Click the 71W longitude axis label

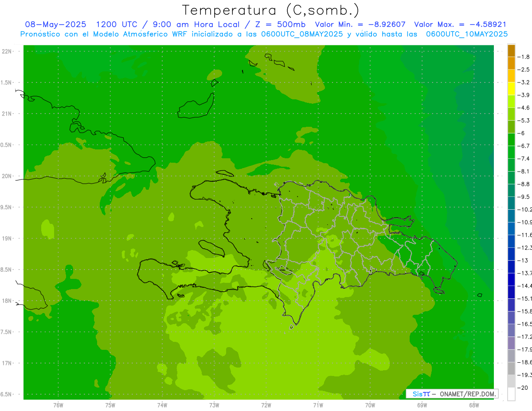tap(318, 405)
